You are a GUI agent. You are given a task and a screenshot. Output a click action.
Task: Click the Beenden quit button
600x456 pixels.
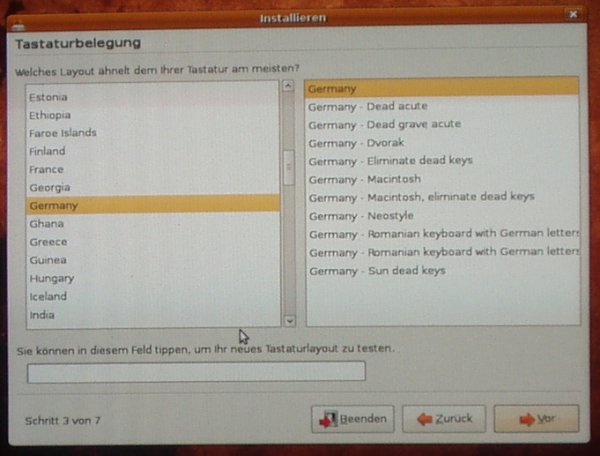click(x=353, y=418)
